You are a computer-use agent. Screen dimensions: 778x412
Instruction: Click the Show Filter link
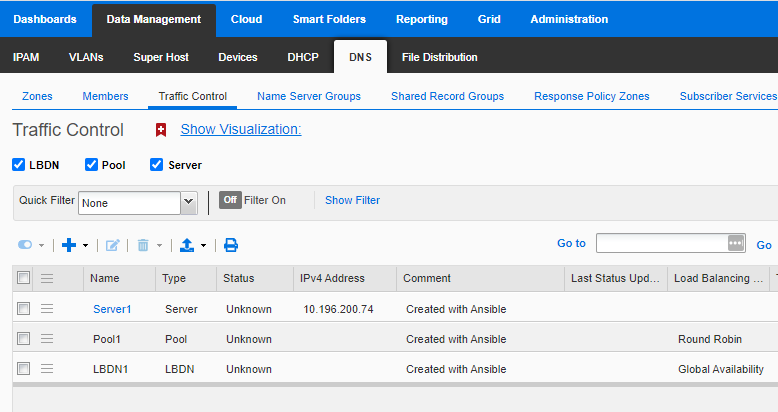click(352, 200)
